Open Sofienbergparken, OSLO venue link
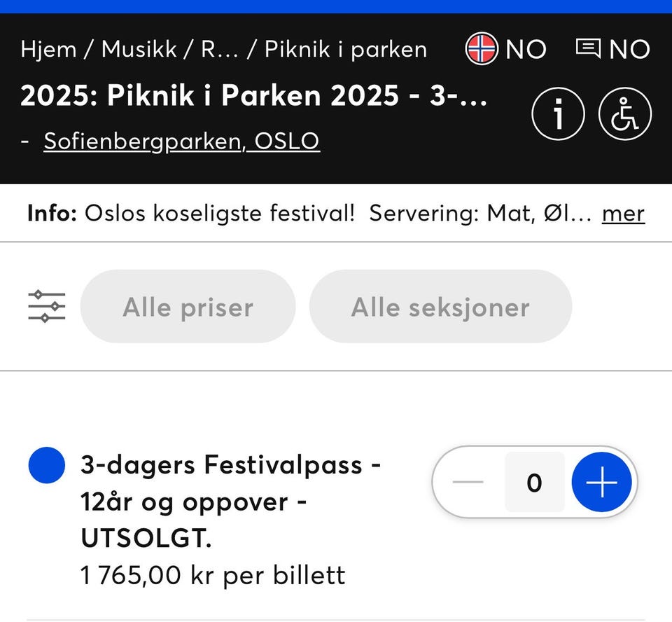672x622 pixels. point(181,141)
